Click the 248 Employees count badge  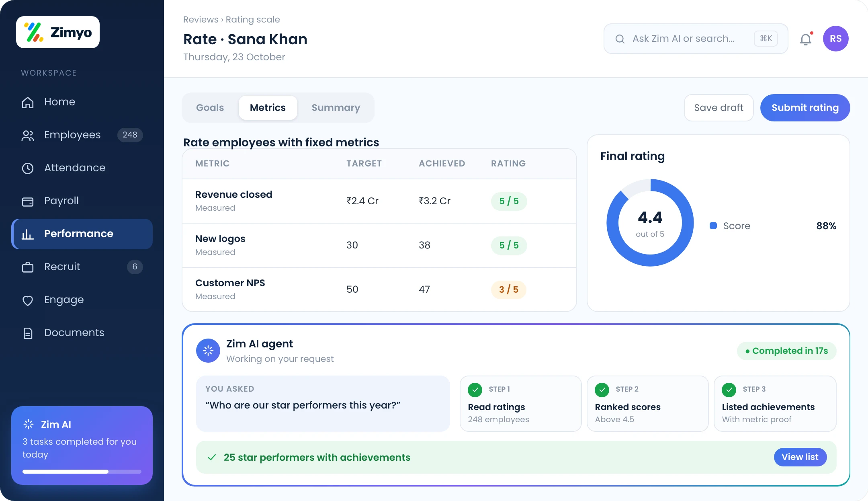(x=130, y=135)
